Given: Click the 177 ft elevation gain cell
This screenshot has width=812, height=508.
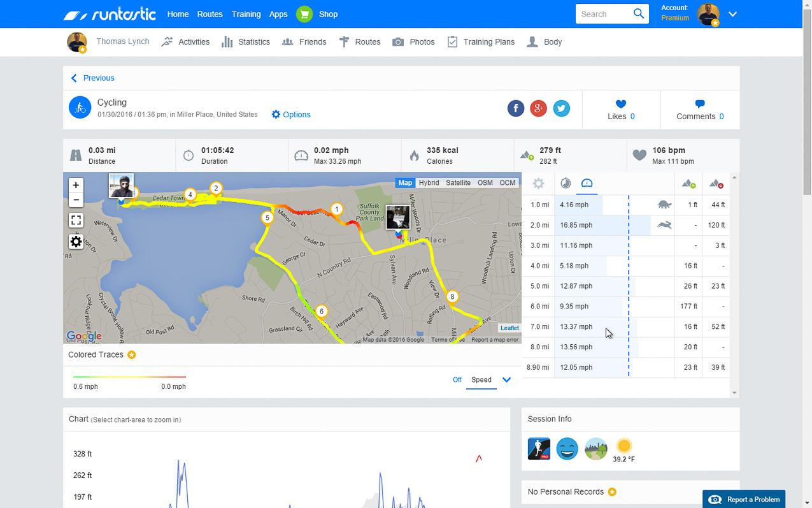Looking at the screenshot, I should point(689,307).
